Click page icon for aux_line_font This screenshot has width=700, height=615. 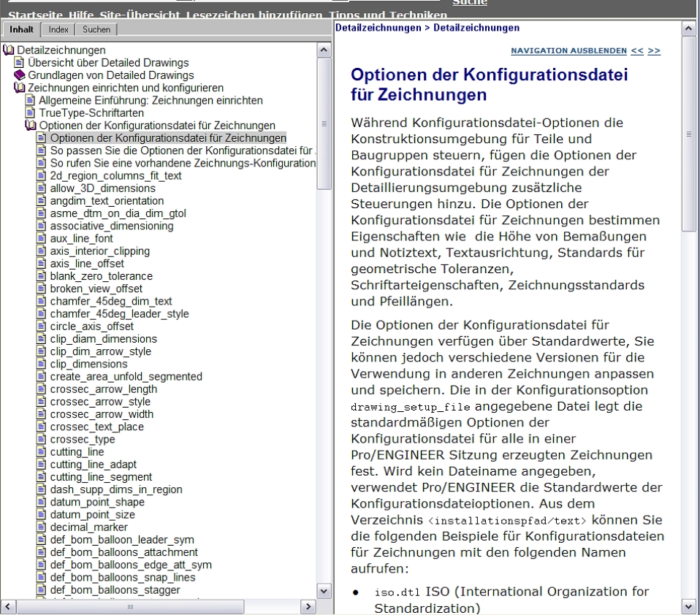(41, 238)
